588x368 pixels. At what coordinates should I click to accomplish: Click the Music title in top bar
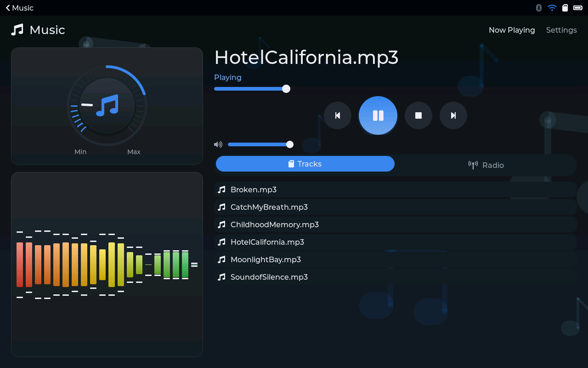pos(47,30)
